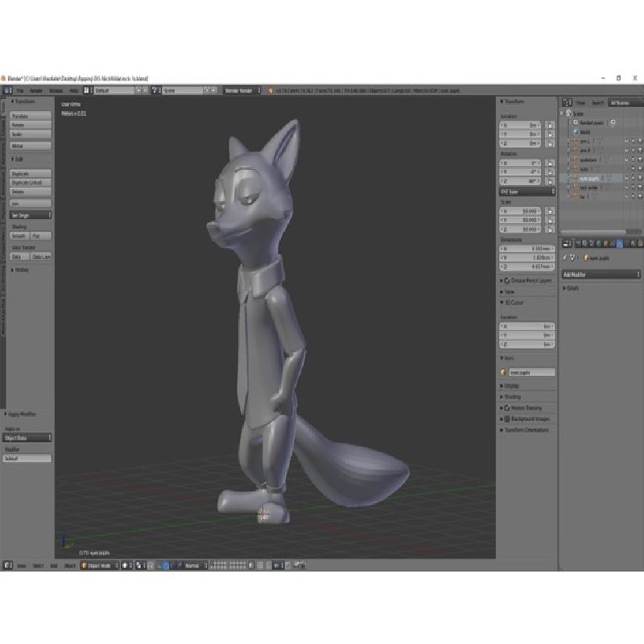This screenshot has height=644, width=644.
Task: Lock the Rotation Y value
Action: coord(550,172)
